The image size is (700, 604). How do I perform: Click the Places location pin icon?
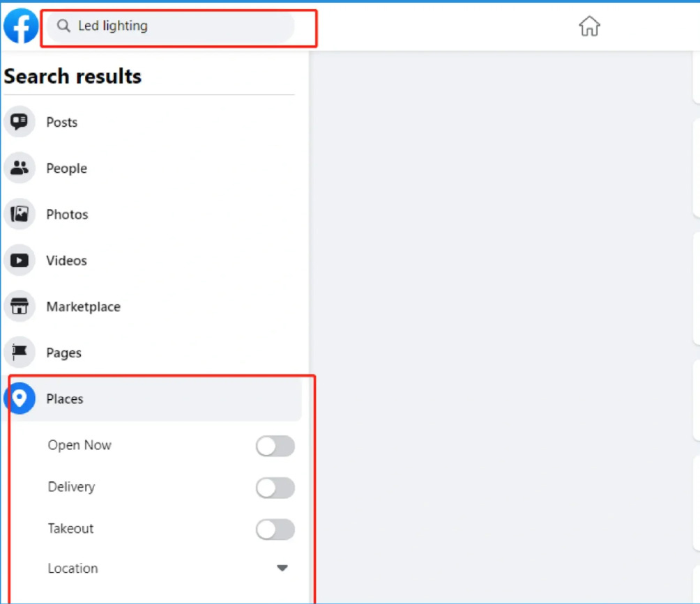coord(20,398)
